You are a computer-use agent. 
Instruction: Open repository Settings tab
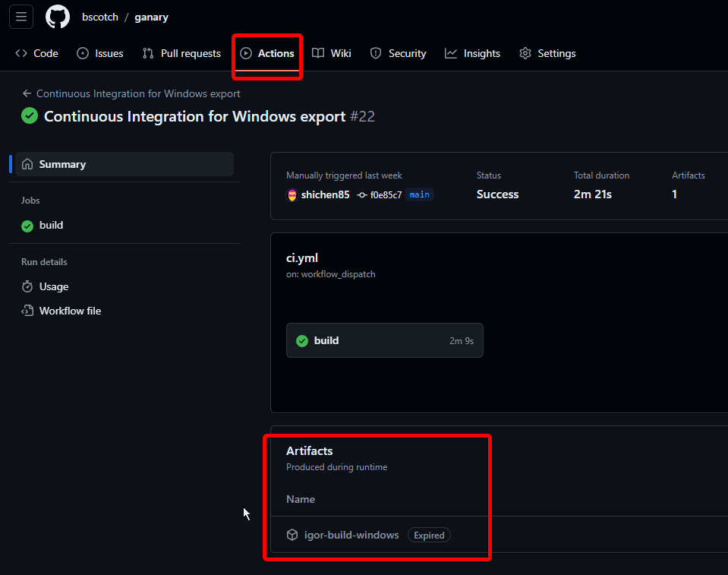[547, 53]
